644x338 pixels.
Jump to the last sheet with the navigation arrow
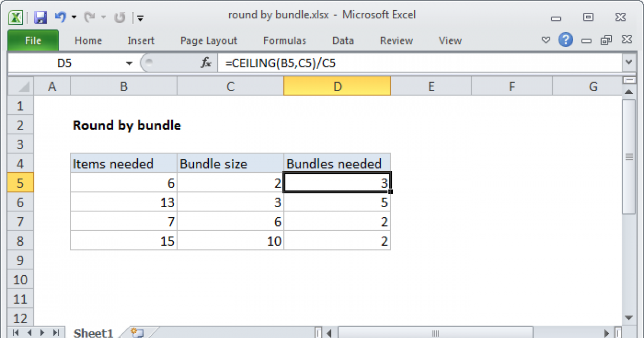click(x=56, y=333)
